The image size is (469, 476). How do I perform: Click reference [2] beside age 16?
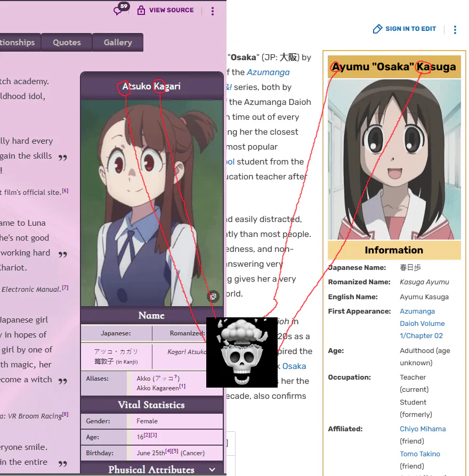tap(147, 435)
